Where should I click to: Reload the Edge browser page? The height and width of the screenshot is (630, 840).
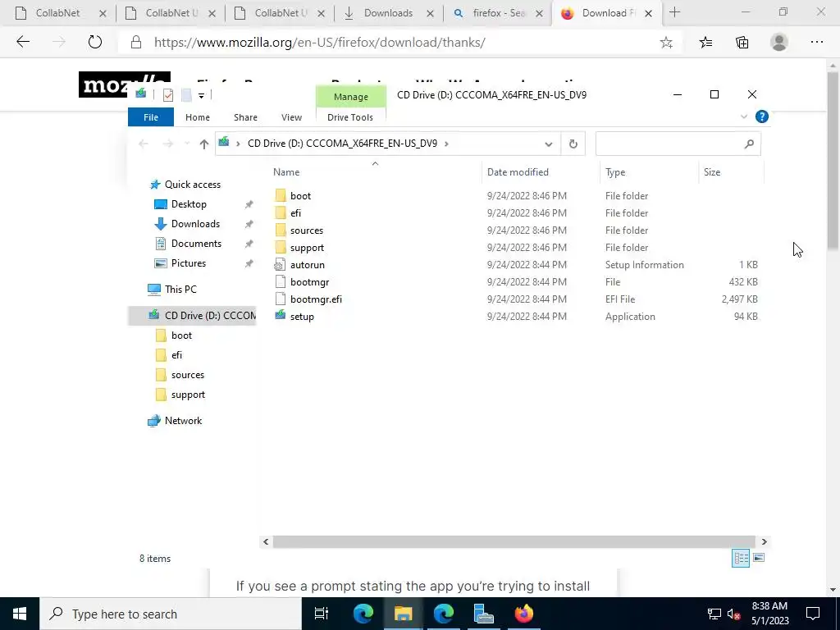point(95,43)
